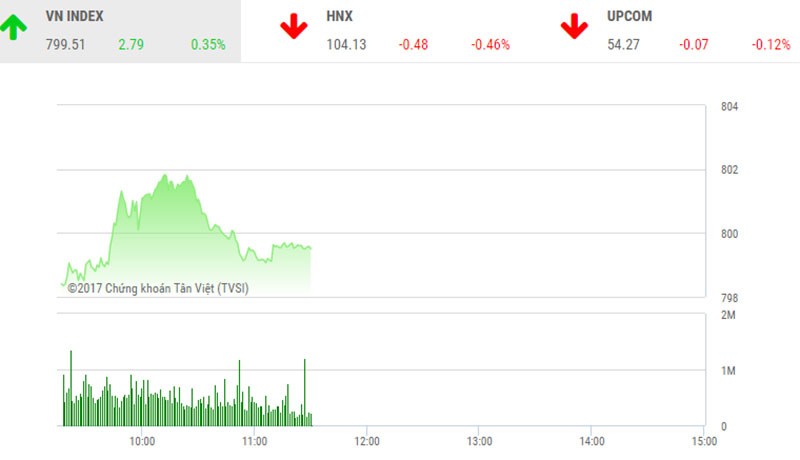
Task: Open the UPCOM index tab
Action: 628,17
